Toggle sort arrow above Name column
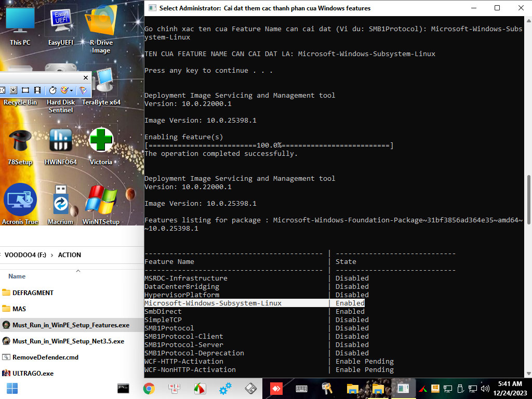The width and height of the screenshot is (532, 399). (78, 271)
